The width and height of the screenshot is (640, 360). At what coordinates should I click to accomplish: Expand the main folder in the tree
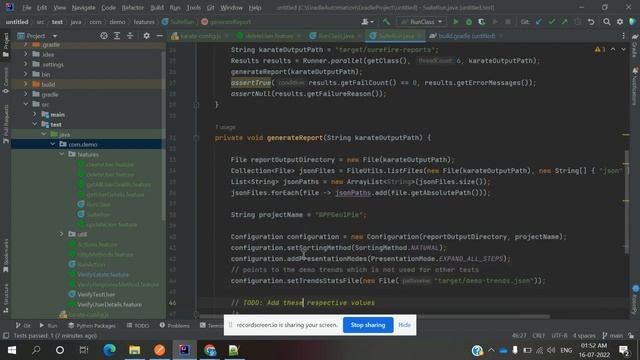(35, 115)
